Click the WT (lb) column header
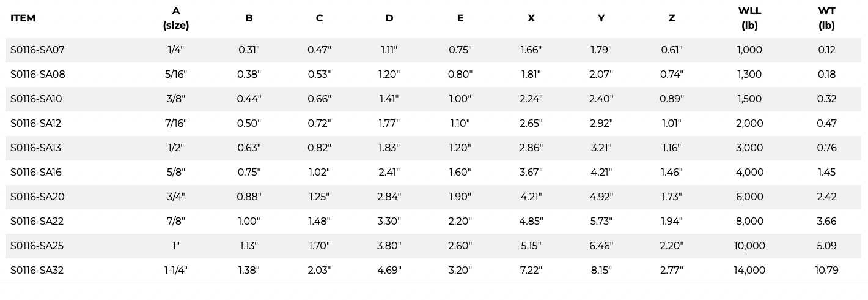Image resolution: width=868 pixels, height=300 pixels. point(826,18)
